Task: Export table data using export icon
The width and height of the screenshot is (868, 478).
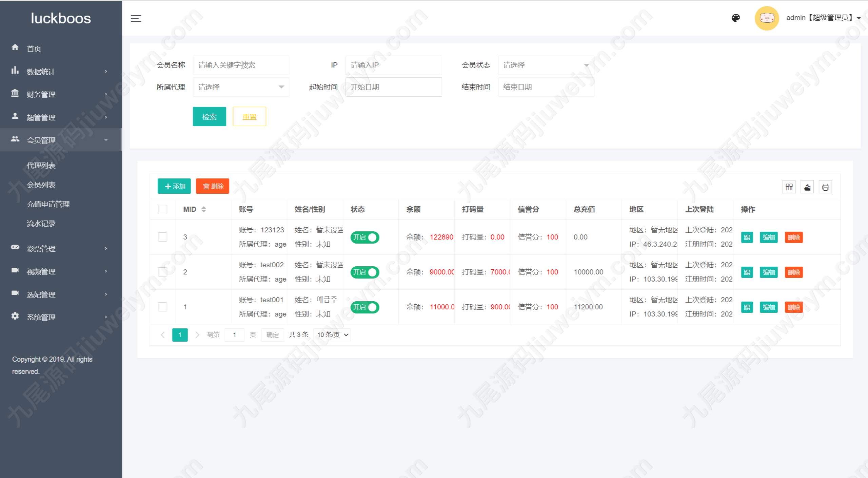Action: 807,187
